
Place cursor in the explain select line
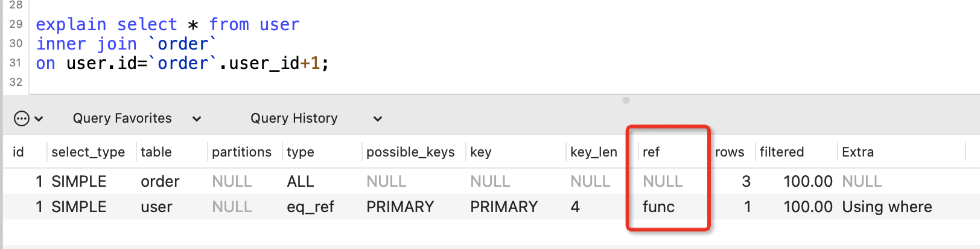click(168, 25)
